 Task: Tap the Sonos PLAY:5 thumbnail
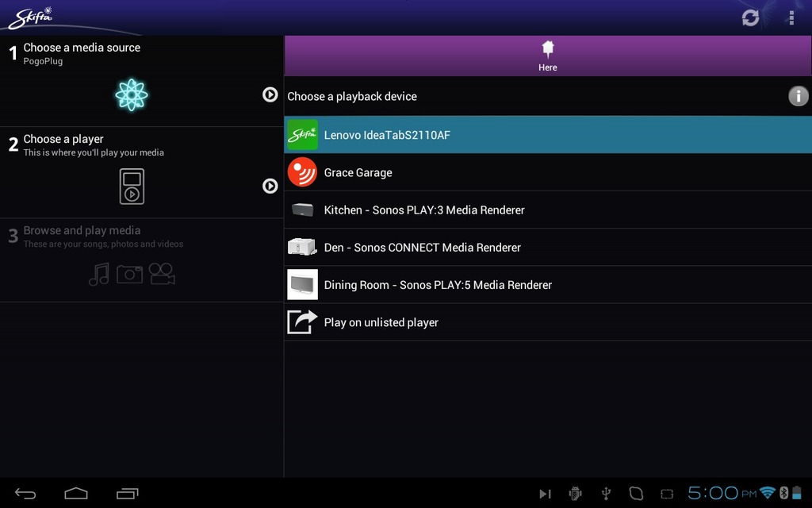coord(302,284)
